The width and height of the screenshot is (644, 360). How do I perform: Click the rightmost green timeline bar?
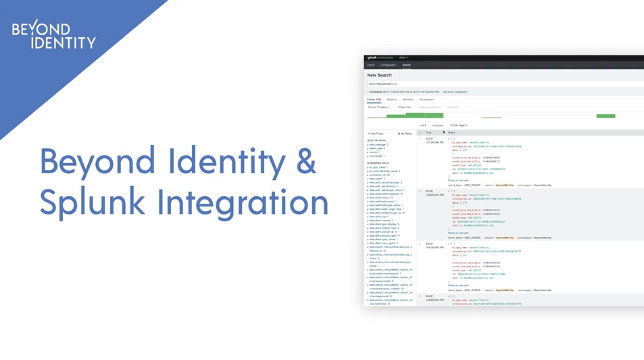point(605,116)
